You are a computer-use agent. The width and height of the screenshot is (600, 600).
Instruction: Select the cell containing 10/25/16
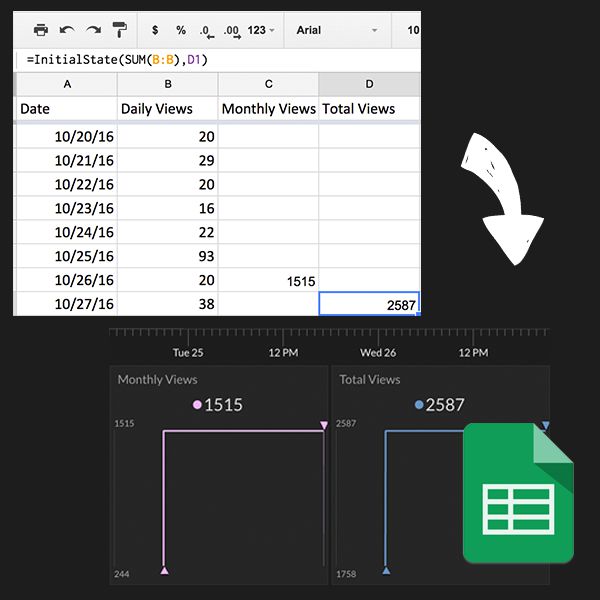(66, 256)
